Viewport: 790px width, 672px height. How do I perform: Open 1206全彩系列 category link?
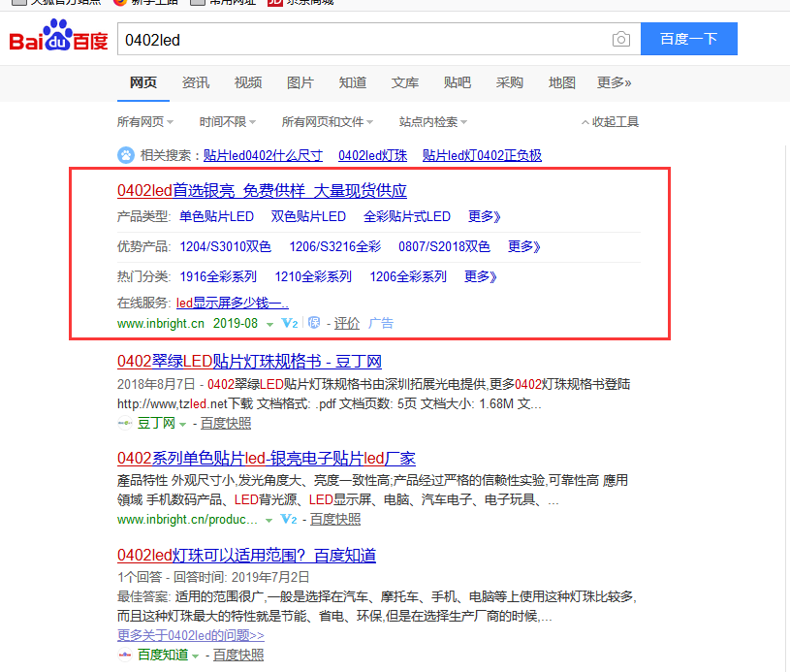[x=408, y=276]
